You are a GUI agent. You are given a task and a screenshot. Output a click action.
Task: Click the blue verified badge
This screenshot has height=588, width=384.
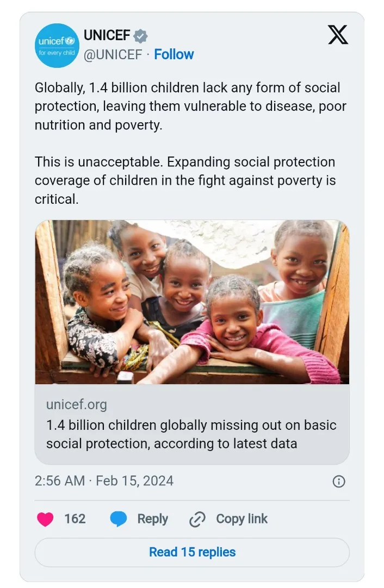pyautogui.click(x=141, y=36)
